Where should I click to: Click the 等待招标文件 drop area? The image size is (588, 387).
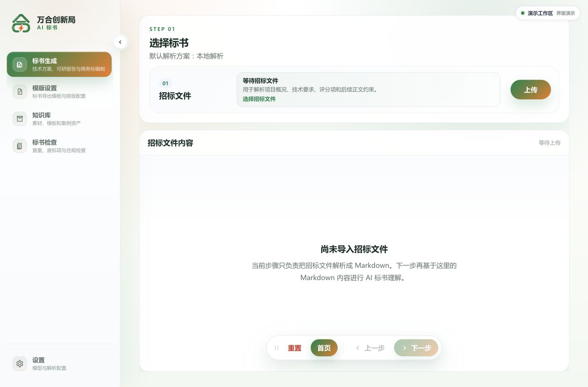click(368, 90)
